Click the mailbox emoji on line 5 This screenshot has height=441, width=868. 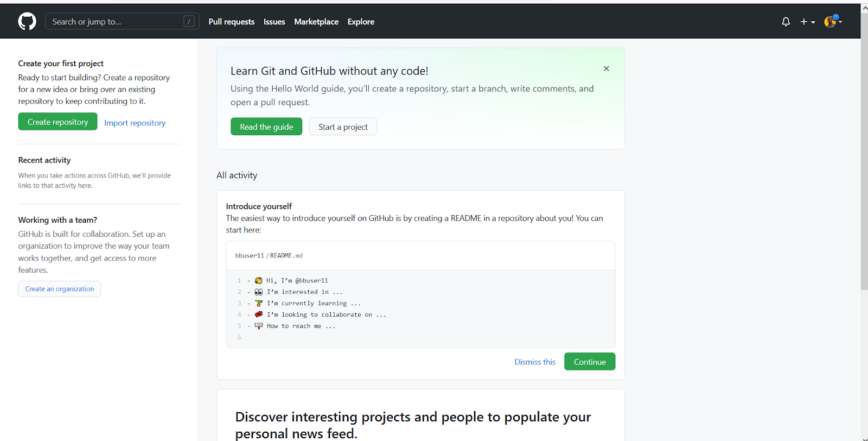click(259, 326)
